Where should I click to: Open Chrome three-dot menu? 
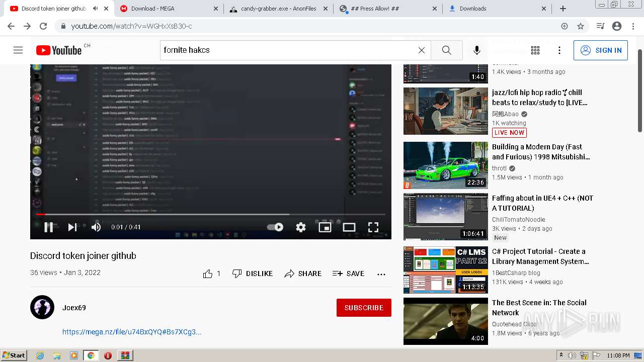pos(633,26)
